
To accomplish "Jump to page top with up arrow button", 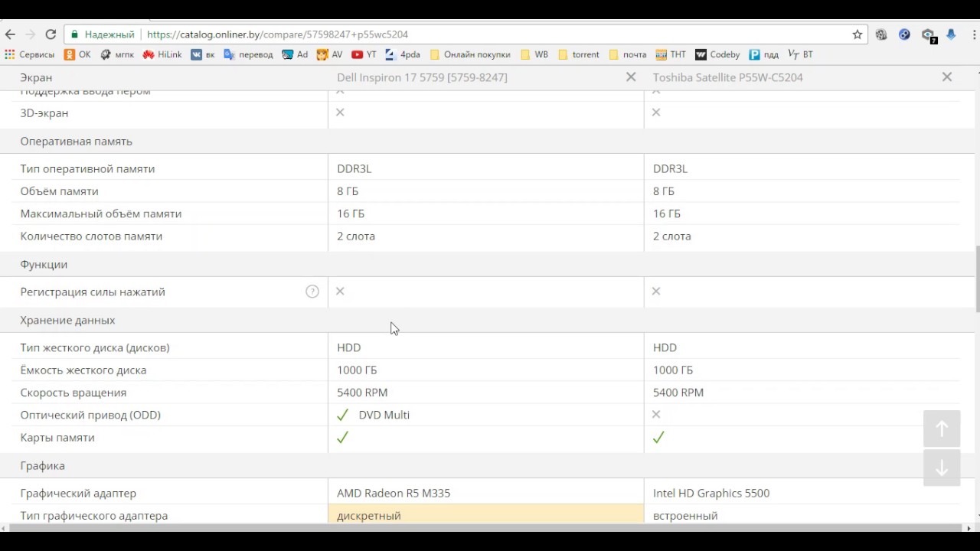I will [x=942, y=429].
